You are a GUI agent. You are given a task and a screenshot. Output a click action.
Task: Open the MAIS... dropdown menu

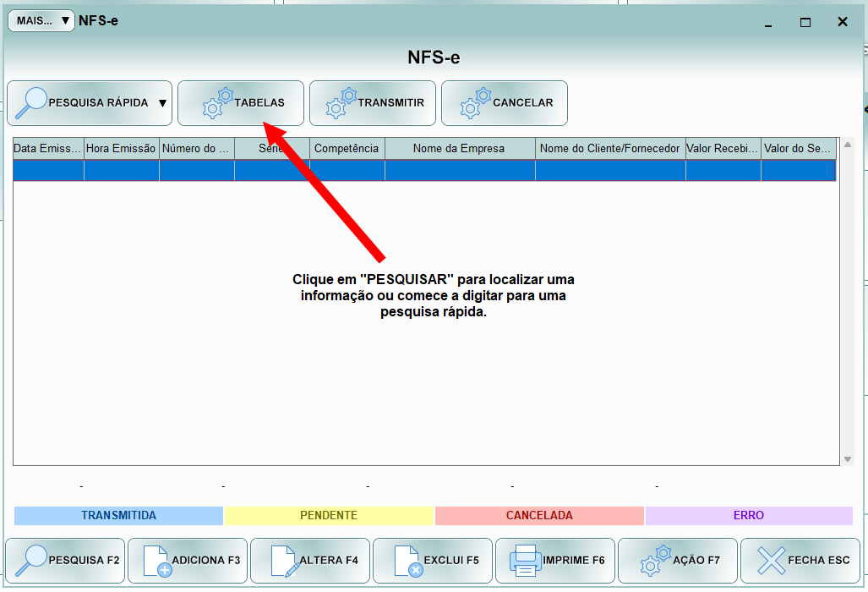click(41, 21)
